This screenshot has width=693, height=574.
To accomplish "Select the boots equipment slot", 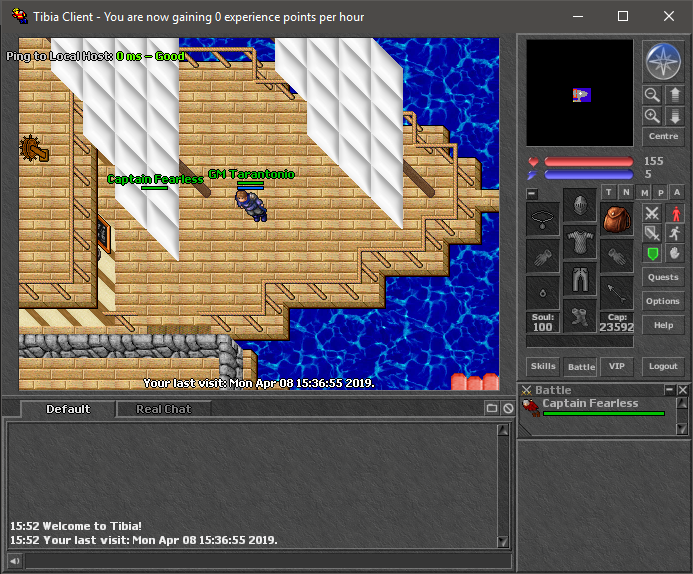I will (x=580, y=317).
